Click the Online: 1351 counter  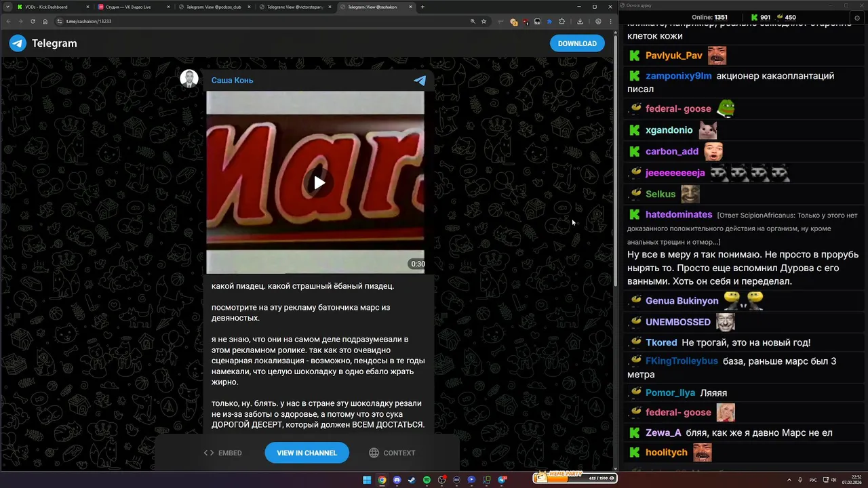[709, 18]
